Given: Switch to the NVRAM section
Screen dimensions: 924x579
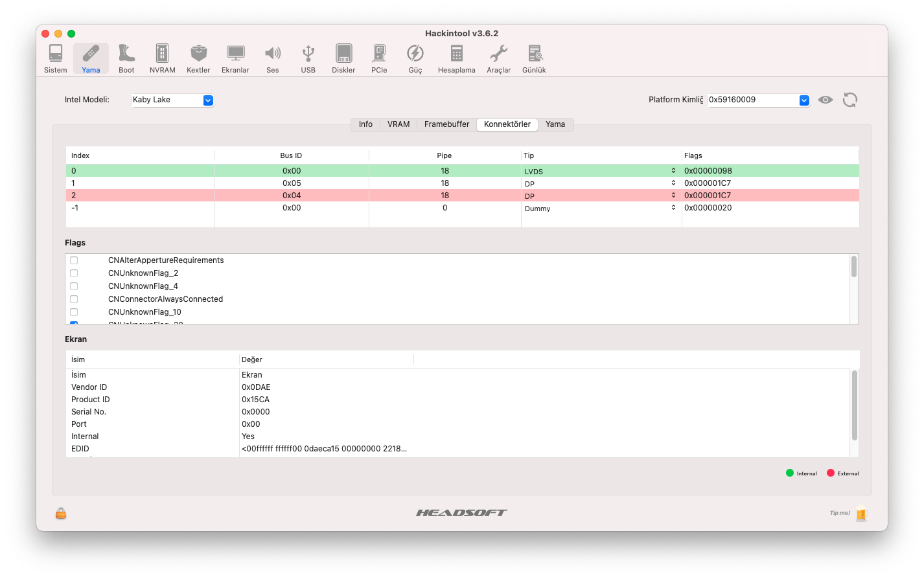Looking at the screenshot, I should (x=162, y=58).
